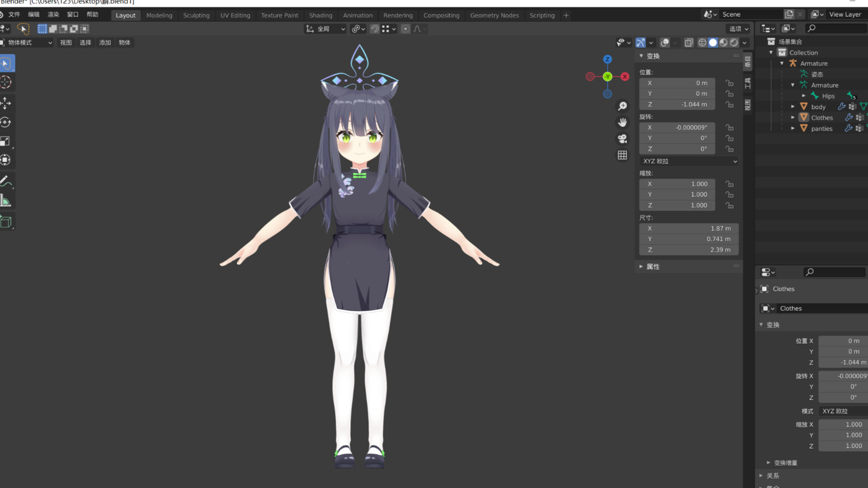Enable snapping magnet toggle

[374, 29]
